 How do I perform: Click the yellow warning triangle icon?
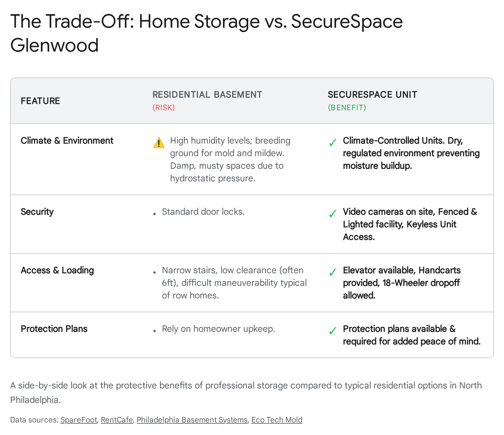coord(159,143)
